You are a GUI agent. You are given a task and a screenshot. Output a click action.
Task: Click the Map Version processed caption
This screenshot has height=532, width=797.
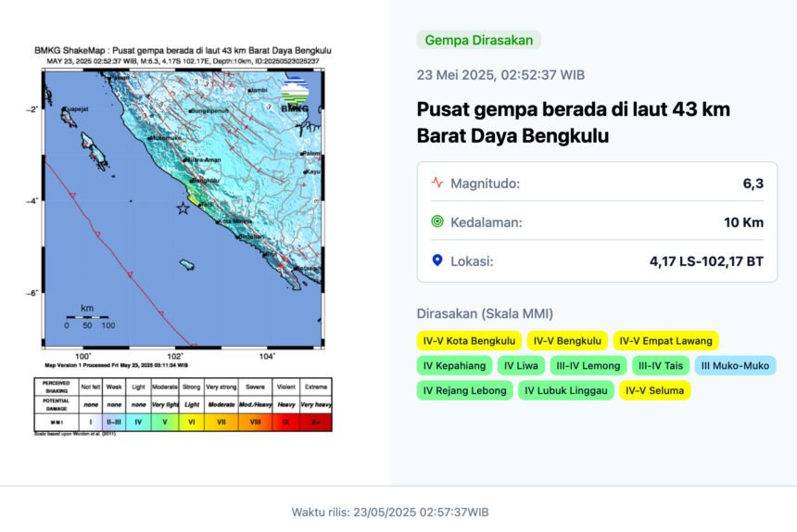point(117,365)
